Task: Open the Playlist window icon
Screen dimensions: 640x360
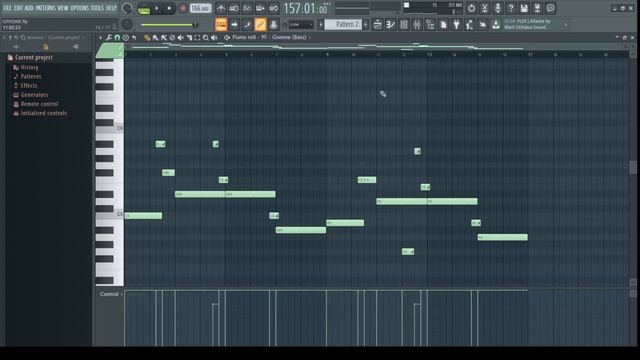Action: (x=378, y=24)
